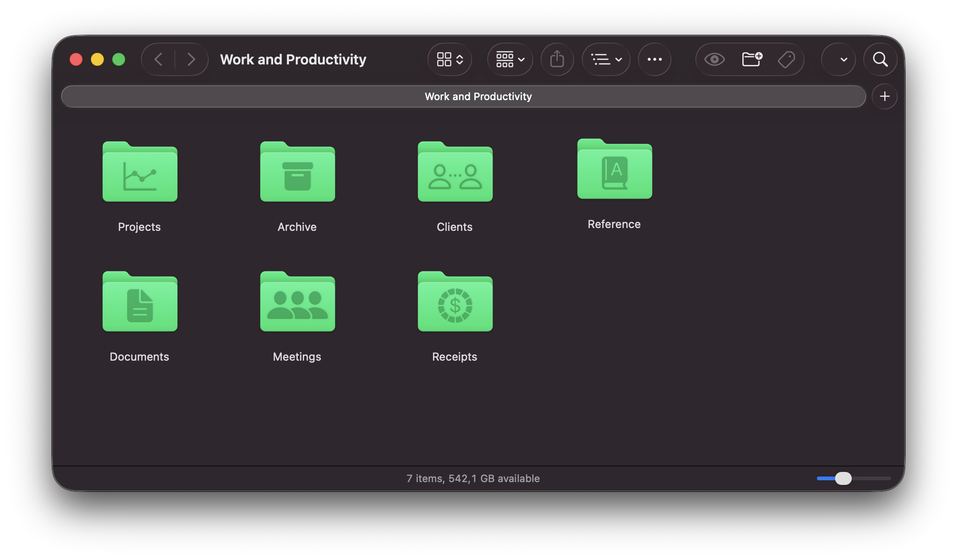Expand the group-by dropdown in the toolbar

tap(509, 59)
